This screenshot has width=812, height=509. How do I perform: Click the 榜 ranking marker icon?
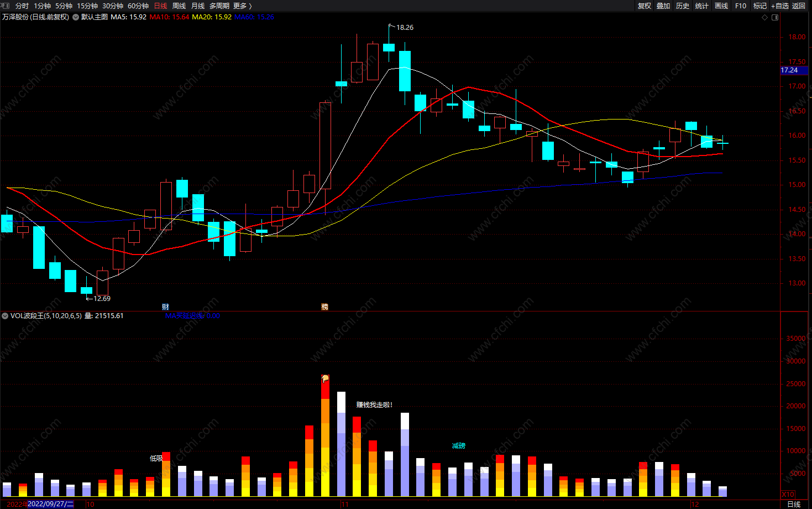click(x=324, y=307)
